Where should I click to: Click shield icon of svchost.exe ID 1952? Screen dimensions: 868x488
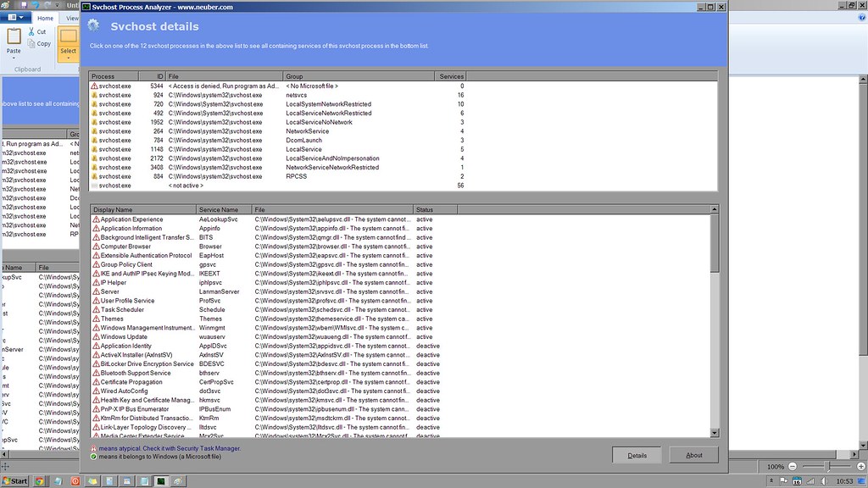94,122
